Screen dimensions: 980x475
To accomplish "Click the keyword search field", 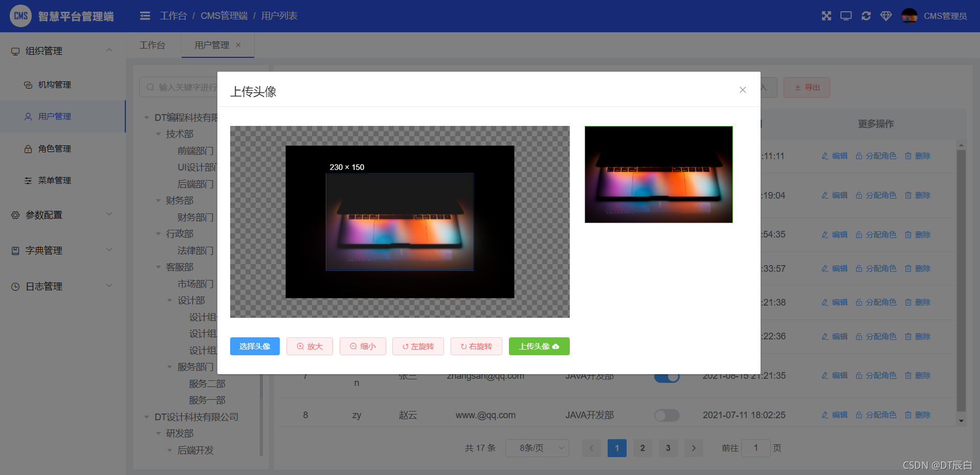I will (x=179, y=88).
